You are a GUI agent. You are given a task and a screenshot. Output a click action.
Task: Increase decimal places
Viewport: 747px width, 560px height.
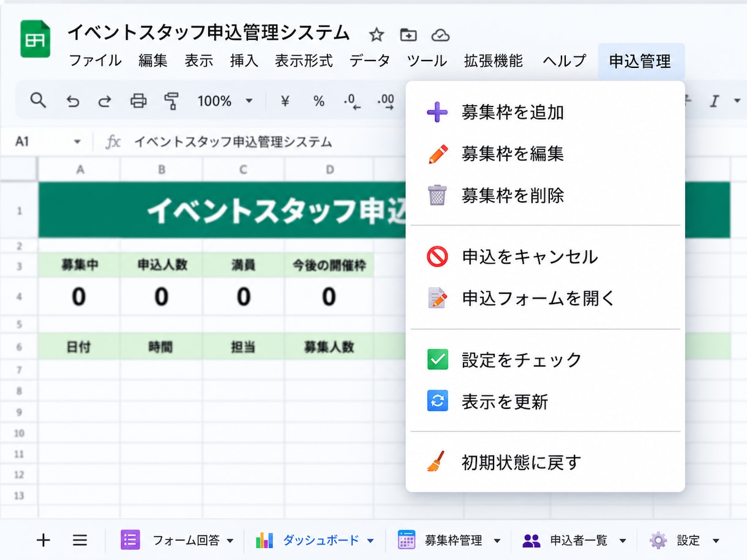coord(386,102)
